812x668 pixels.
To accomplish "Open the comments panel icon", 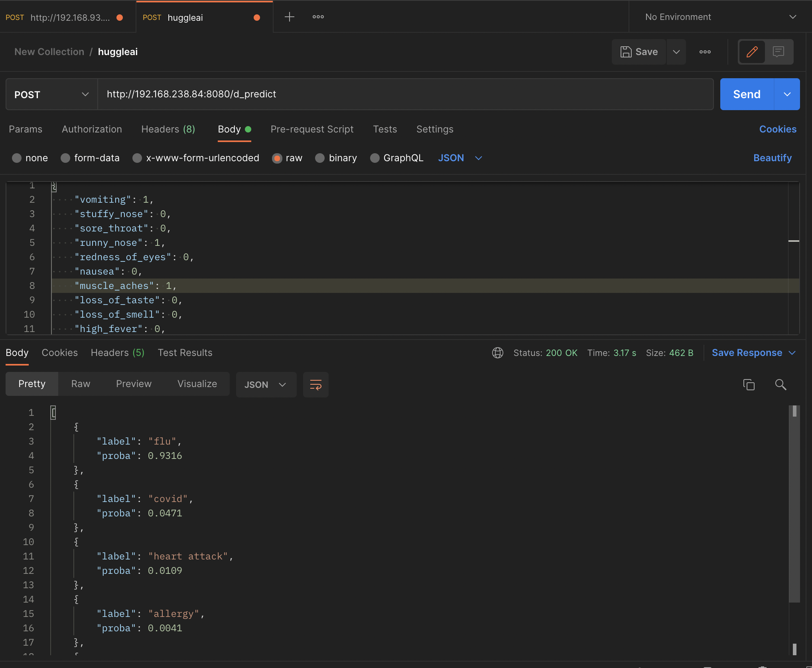I will click(x=778, y=52).
